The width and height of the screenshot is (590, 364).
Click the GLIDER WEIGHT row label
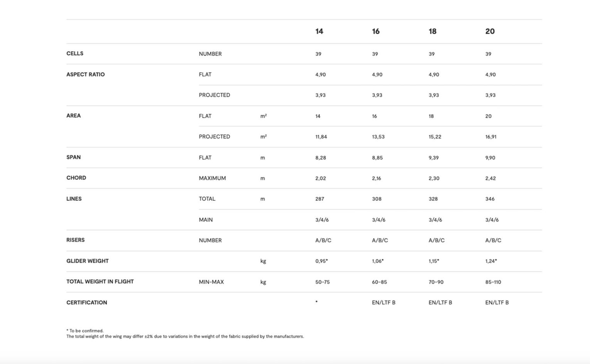(87, 261)
